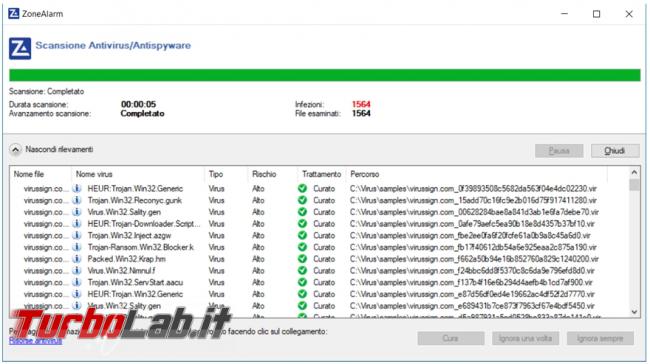Click the file path ending in 37bf10.vir

tap(472, 224)
